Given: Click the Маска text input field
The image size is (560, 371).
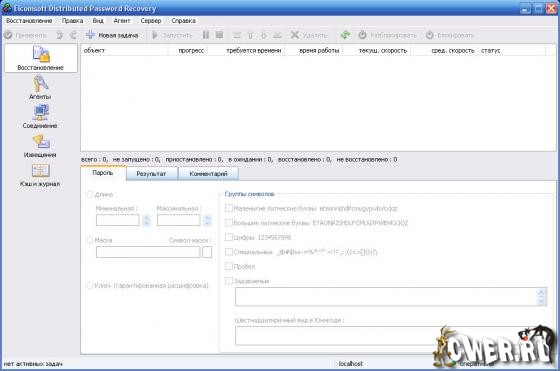Looking at the screenshot, I should point(148,252).
